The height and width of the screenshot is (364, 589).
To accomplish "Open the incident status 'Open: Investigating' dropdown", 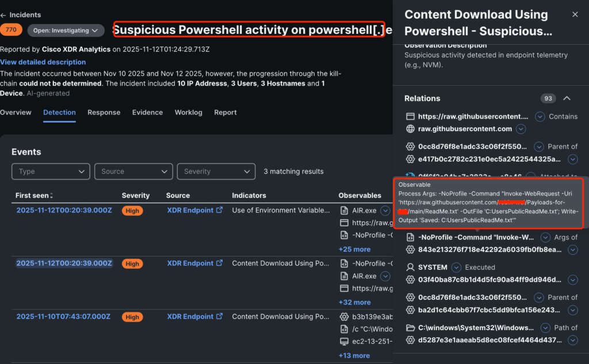I will (x=64, y=30).
